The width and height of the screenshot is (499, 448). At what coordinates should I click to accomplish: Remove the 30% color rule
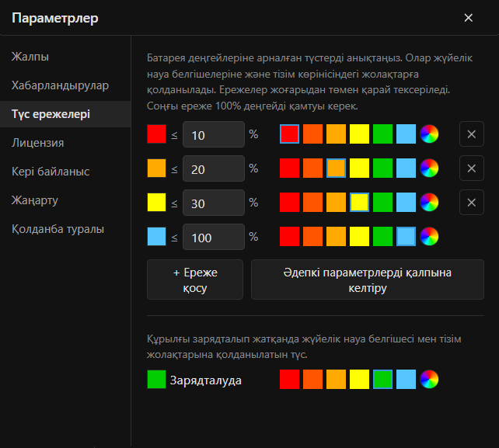tap(472, 202)
